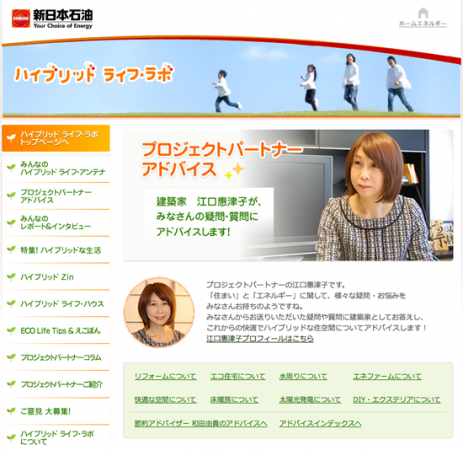The width and height of the screenshot is (463, 450).
Task: Open みんなの ハイブリッド ライフ・アンテナ menu item
Action: tap(56, 168)
